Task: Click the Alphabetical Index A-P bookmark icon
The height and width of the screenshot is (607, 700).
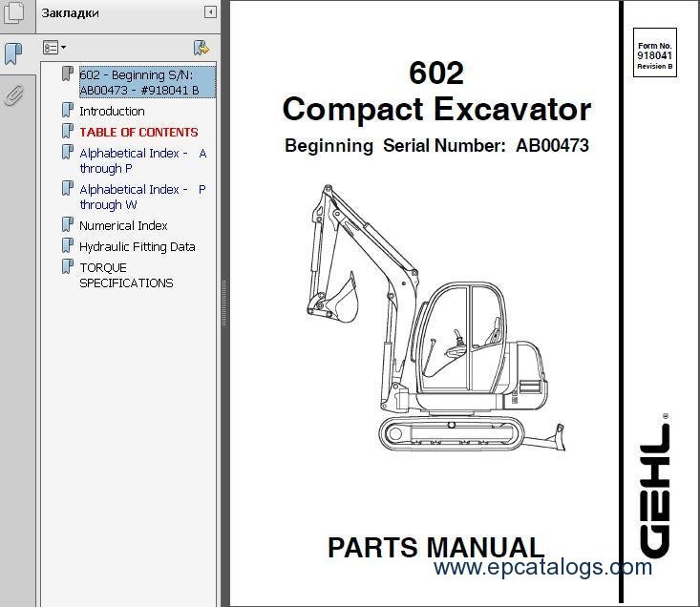Action: click(68, 152)
